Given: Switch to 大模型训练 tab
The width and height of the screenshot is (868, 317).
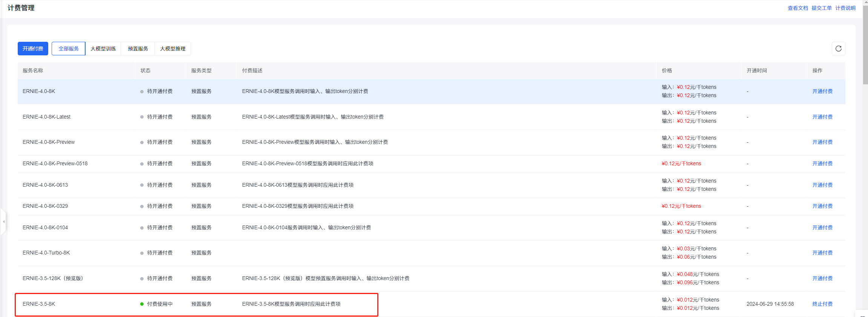Looking at the screenshot, I should tap(103, 49).
